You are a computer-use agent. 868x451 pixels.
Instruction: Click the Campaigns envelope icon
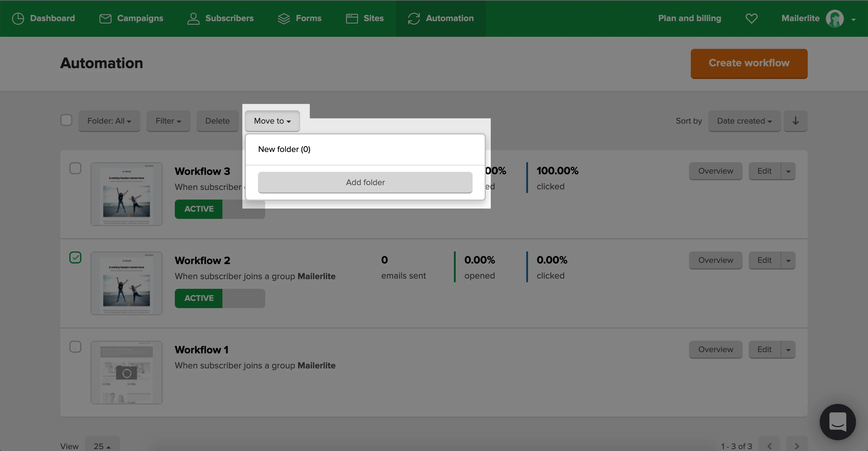(x=105, y=18)
